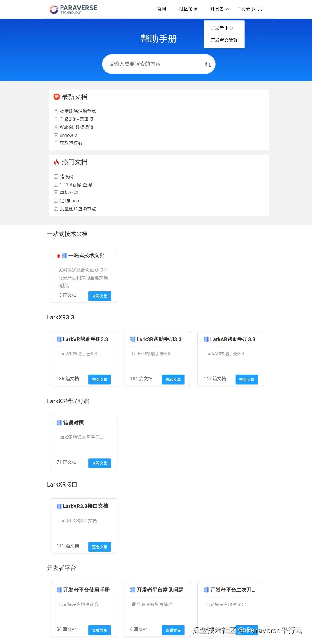Click notebook icon on 错误对照 card
This screenshot has width=312, height=644.
pyautogui.click(x=59, y=423)
